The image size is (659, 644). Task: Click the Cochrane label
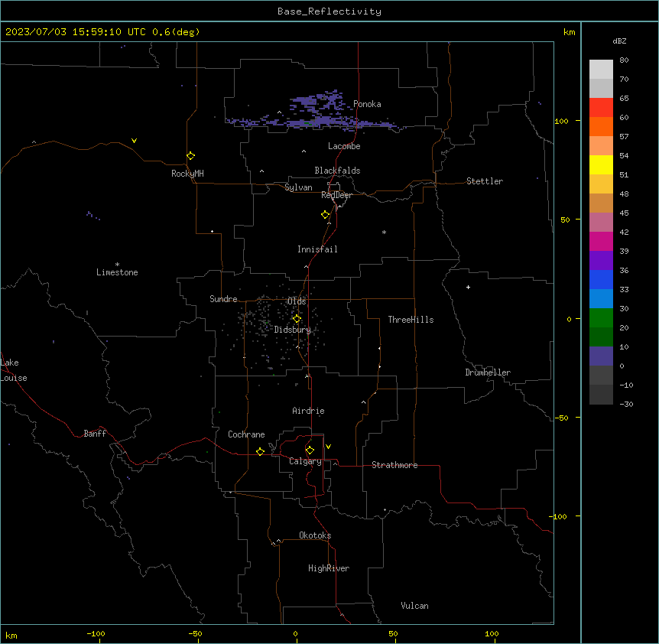[246, 434]
